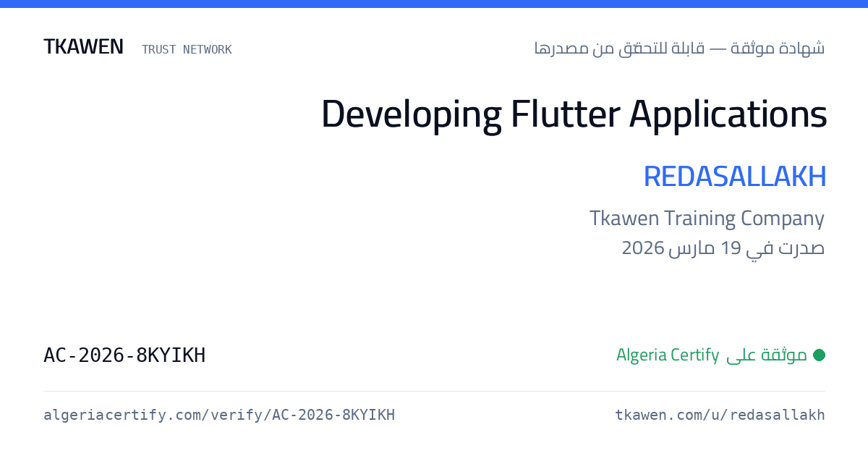Screen dimensions: 868x456
Task: Click the REDASALLAKH recipient name
Action: pos(735,177)
